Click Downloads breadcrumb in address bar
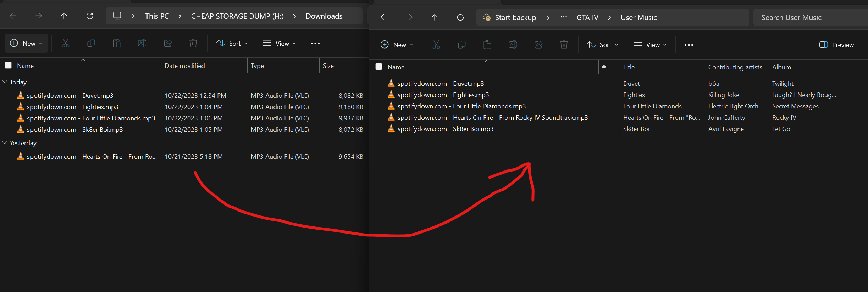868x292 pixels. point(324,16)
